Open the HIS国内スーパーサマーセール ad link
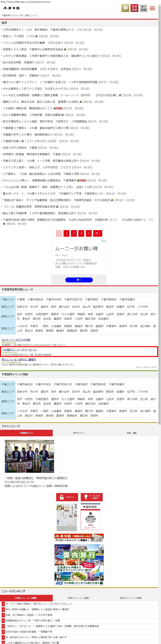This screenshot has height=644, width=161. pos(19,350)
